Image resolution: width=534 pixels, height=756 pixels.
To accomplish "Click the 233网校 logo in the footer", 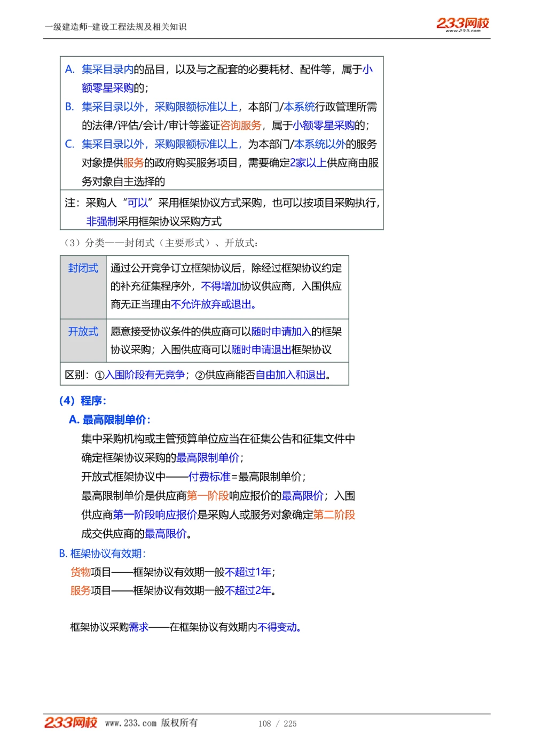I will [70, 723].
